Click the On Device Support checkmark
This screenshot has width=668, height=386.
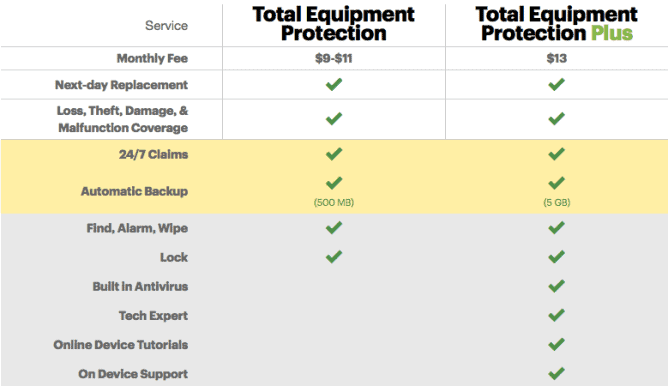[x=556, y=373]
